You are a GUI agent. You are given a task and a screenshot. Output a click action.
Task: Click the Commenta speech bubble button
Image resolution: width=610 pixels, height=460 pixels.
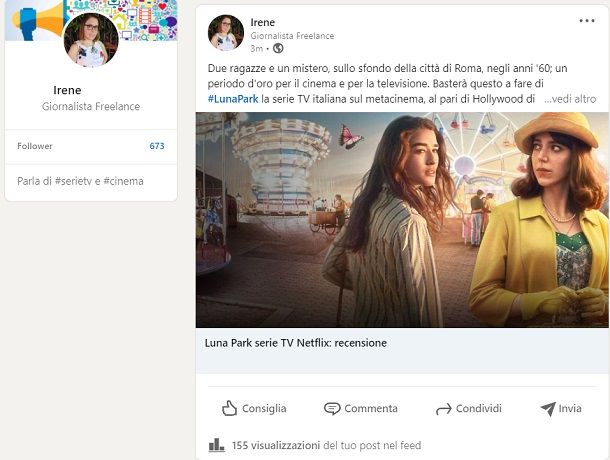tap(361, 409)
